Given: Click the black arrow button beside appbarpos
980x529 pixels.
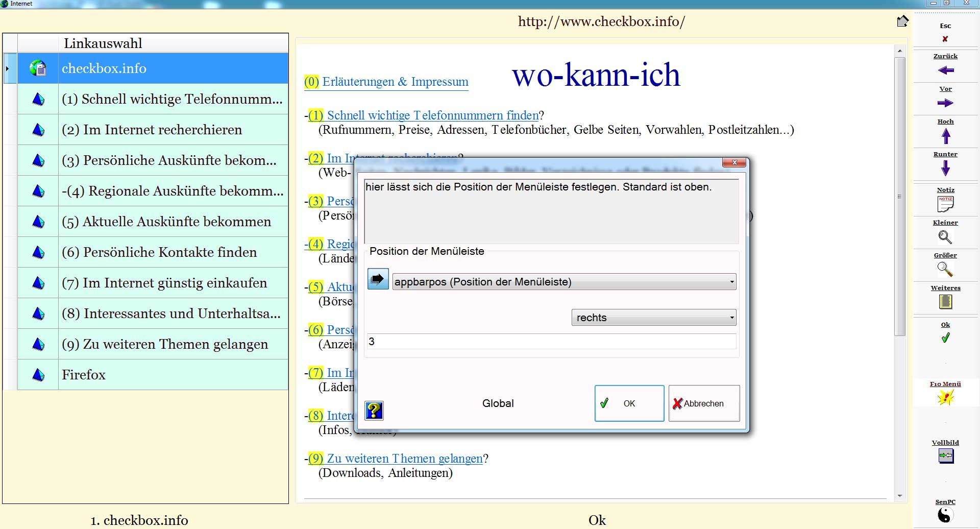Looking at the screenshot, I should click(378, 279).
